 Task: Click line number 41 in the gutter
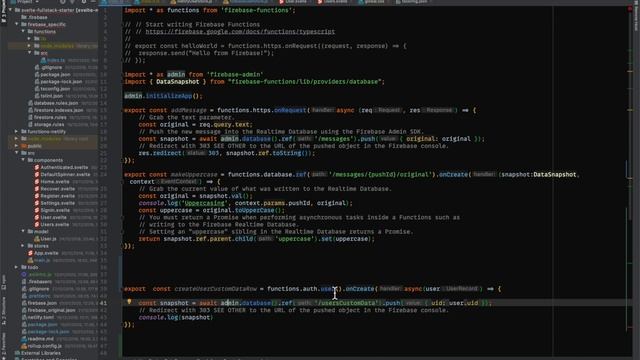[103, 303]
